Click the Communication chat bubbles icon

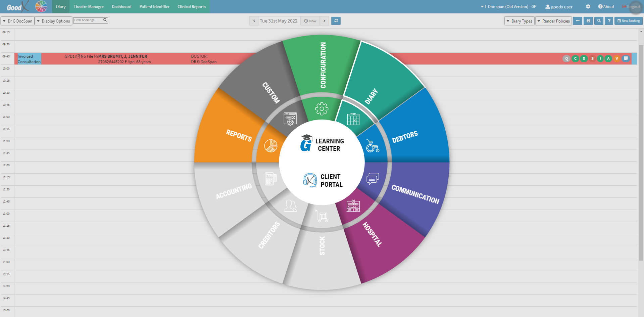[373, 179]
